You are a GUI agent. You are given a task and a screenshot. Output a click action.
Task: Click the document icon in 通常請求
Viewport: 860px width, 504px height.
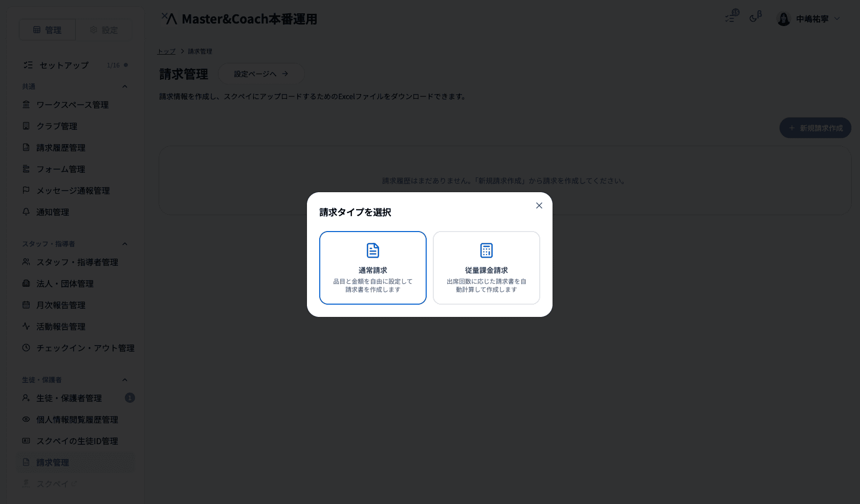coord(373,250)
